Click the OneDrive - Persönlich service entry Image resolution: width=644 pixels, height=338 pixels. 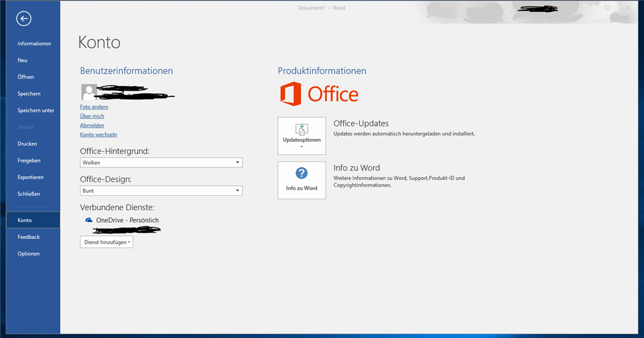point(121,220)
